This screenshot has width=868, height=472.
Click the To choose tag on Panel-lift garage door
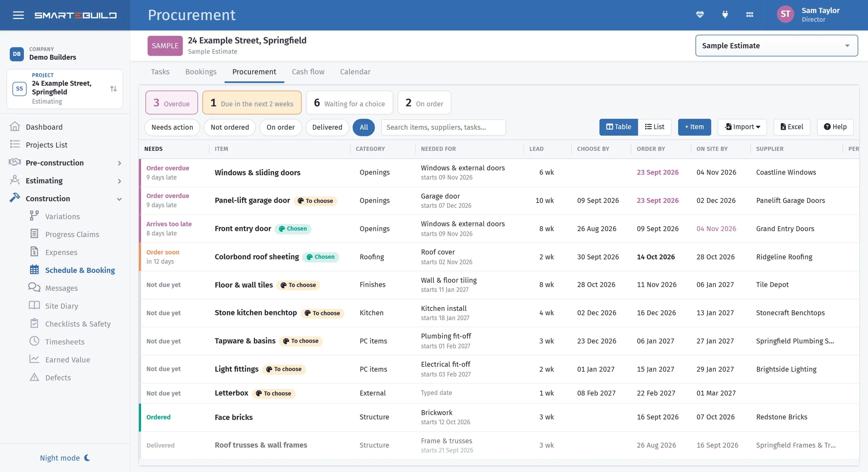(x=315, y=201)
